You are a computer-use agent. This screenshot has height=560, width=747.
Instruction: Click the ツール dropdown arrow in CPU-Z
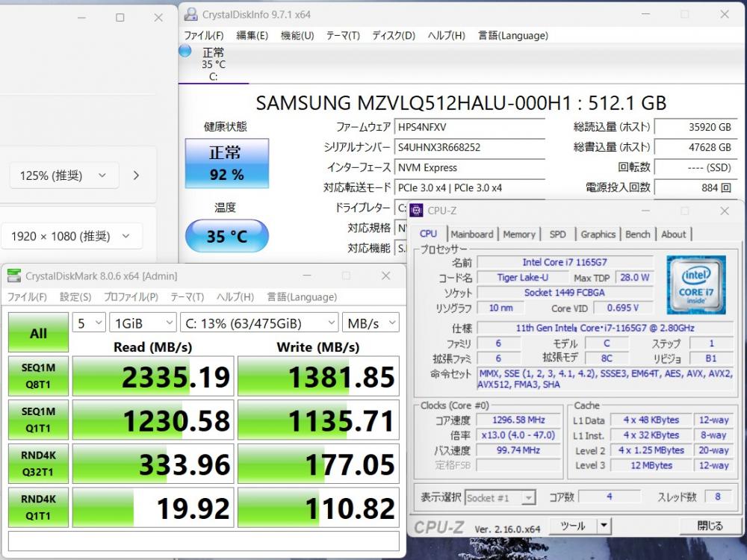click(x=604, y=526)
